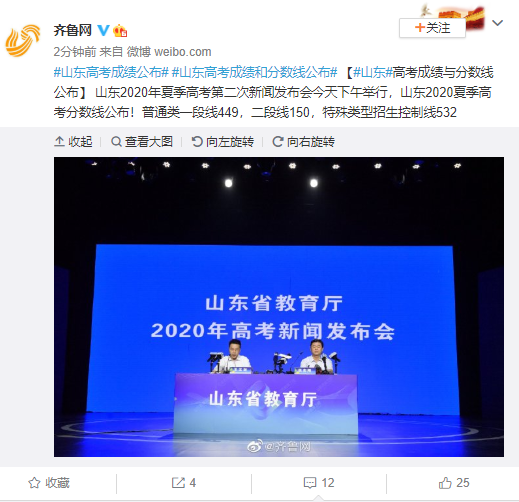519x502 pixels.
Task: Open the 微博 weibo.com source link
Action: [x=169, y=52]
